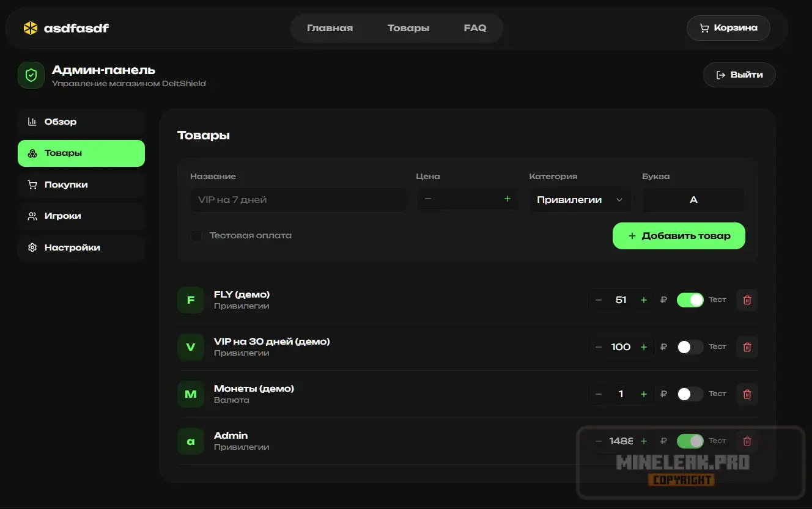
Task: Open the FAQ nav tab
Action: (475, 28)
